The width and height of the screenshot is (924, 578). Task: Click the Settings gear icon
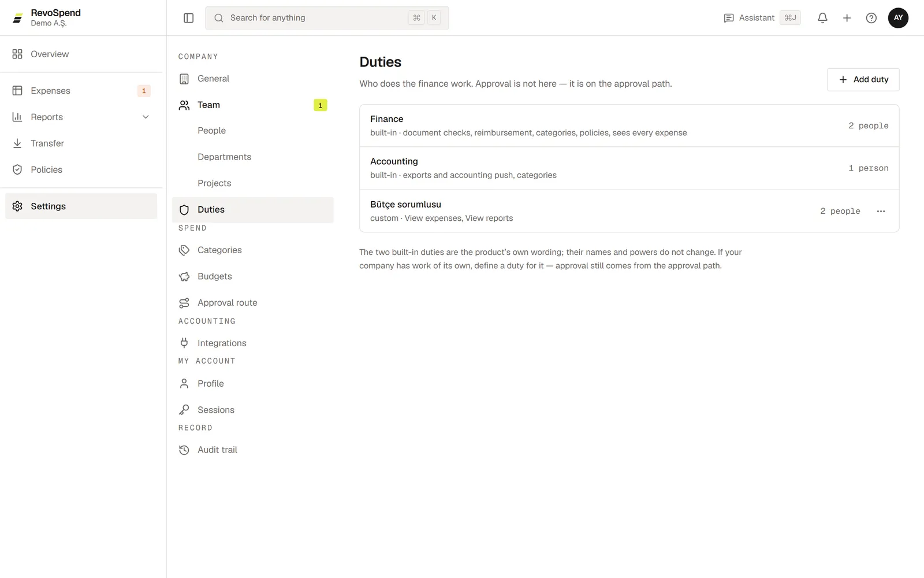point(17,206)
